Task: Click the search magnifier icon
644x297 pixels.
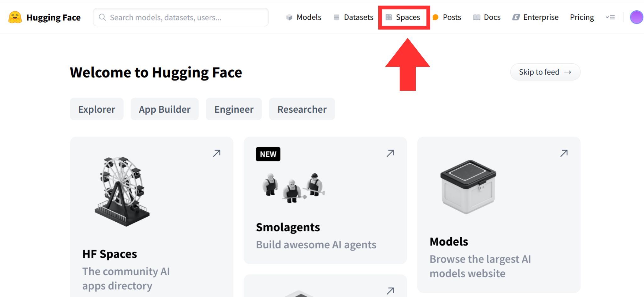Action: coord(102,17)
